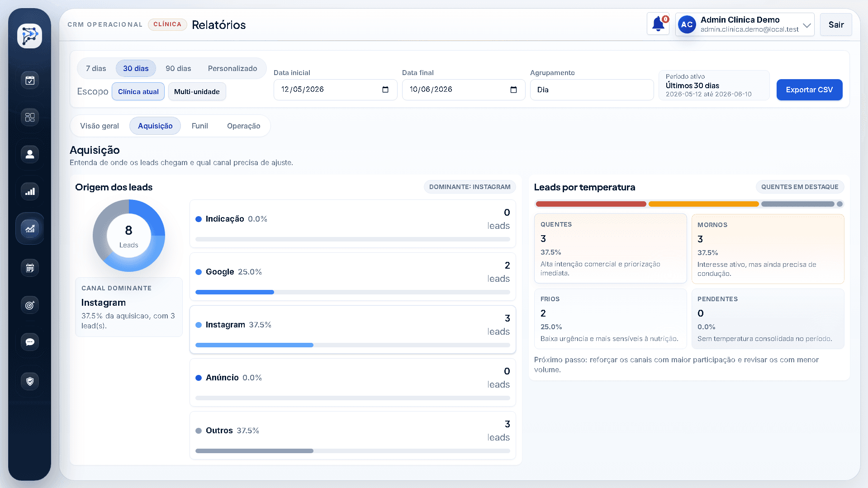Open Data inicial calendar picker icon
Image resolution: width=868 pixels, height=488 pixels.
385,90
